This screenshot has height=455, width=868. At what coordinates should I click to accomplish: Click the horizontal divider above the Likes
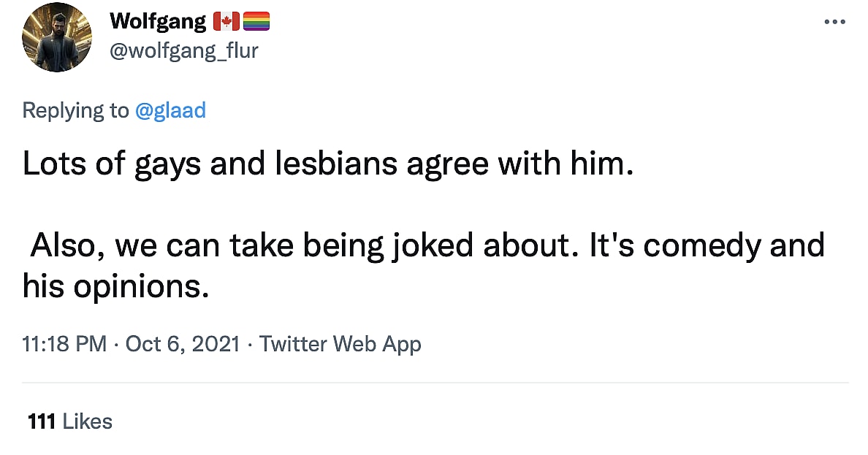435,382
